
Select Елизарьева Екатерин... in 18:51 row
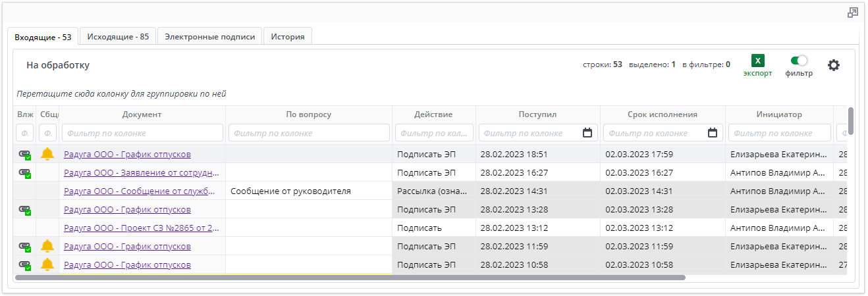pos(779,155)
